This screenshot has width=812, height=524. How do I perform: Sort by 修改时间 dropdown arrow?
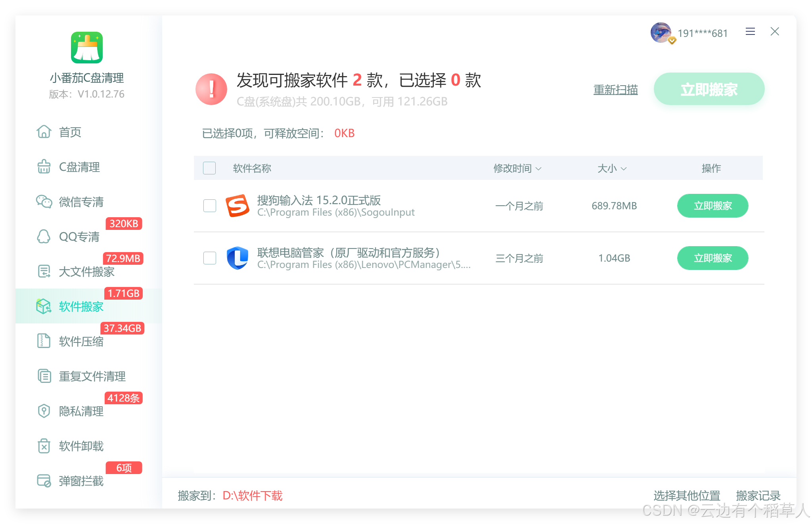(538, 169)
